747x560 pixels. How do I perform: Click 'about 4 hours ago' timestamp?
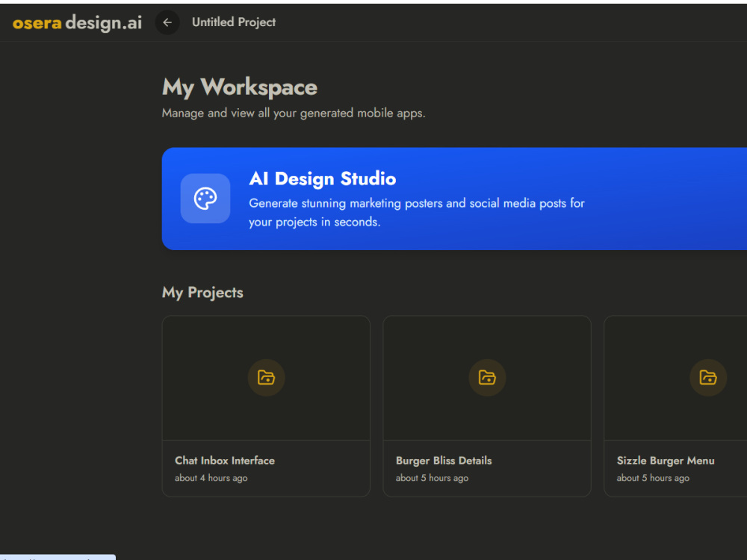click(x=211, y=478)
